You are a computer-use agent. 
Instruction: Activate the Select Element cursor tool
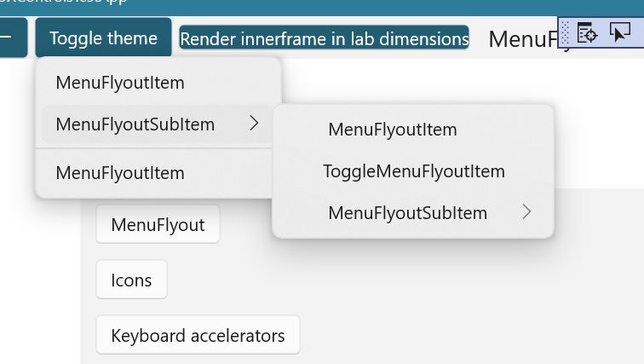[x=619, y=33]
